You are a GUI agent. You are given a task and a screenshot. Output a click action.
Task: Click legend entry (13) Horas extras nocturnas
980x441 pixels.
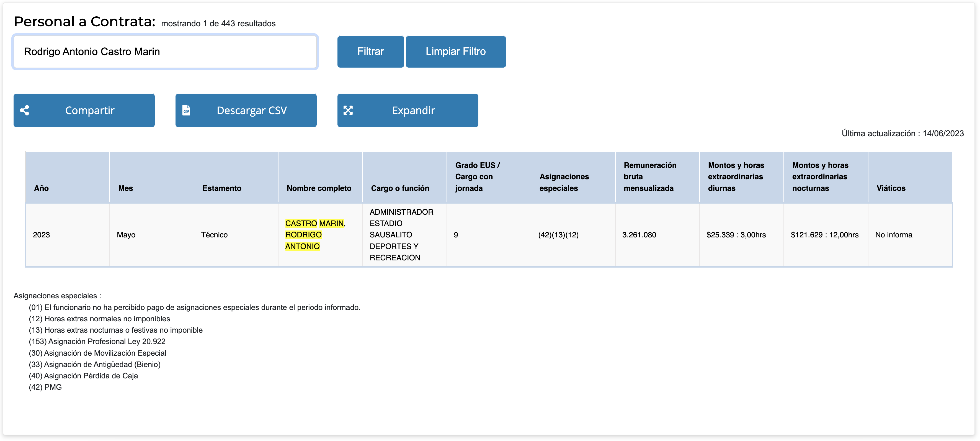(x=116, y=330)
